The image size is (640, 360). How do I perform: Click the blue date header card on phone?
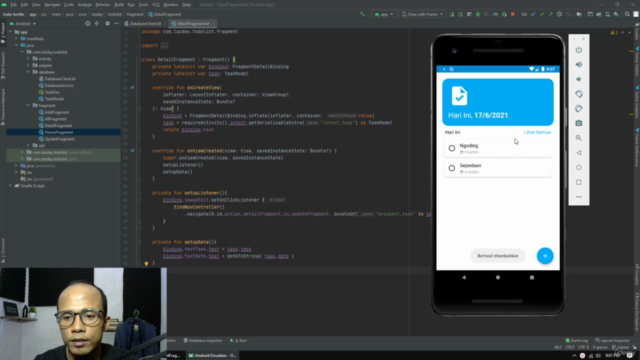pyautogui.click(x=498, y=102)
